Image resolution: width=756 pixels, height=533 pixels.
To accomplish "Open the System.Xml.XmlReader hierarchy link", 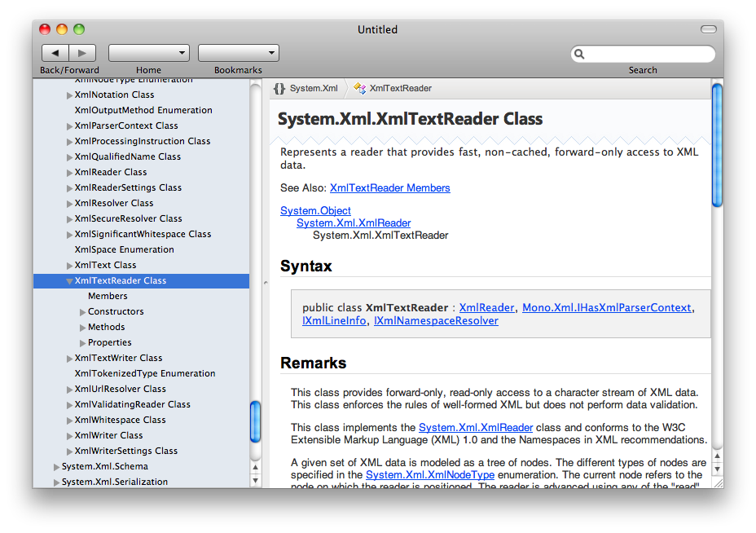I will pyautogui.click(x=354, y=222).
